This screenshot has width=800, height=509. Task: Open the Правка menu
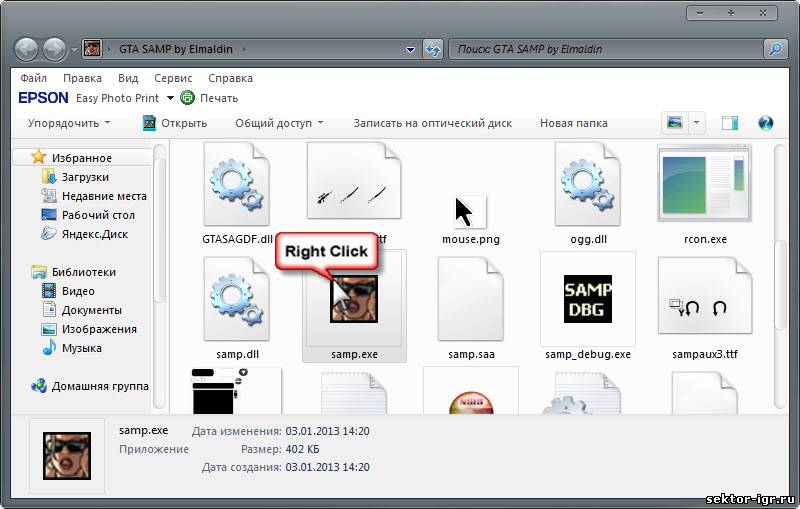pyautogui.click(x=82, y=78)
